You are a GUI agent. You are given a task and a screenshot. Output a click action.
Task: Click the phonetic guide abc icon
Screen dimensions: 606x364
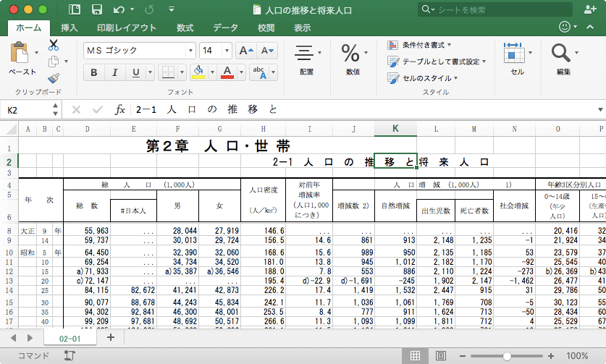(259, 72)
